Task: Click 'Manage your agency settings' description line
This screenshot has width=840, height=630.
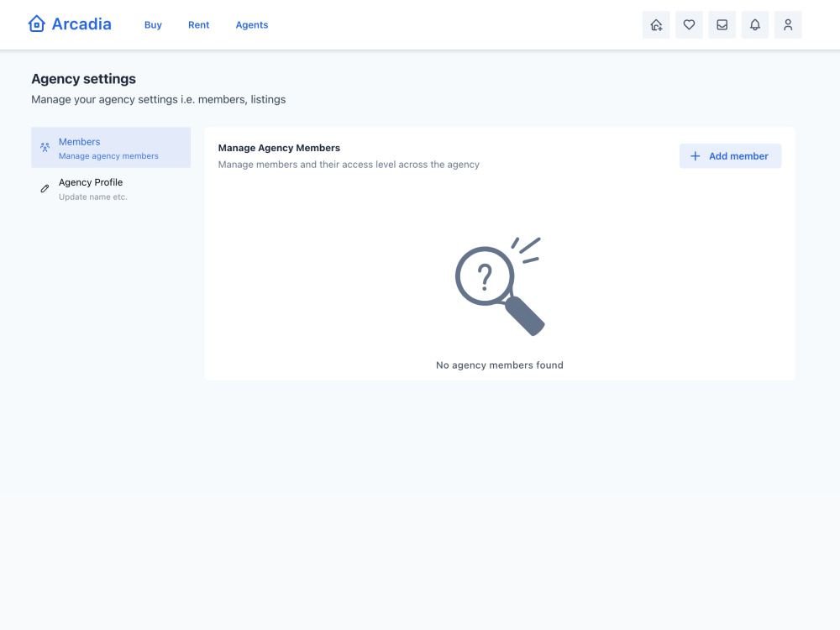Action: (x=159, y=100)
